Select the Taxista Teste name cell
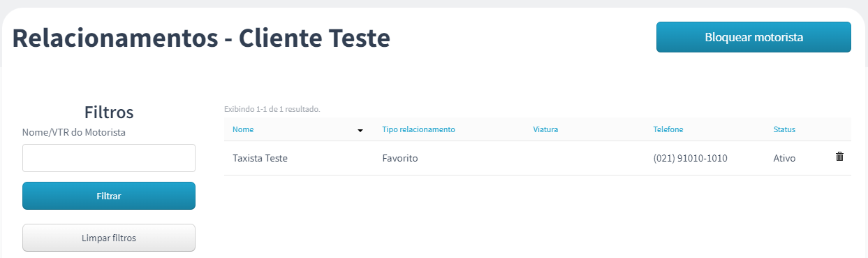The image size is (868, 258). (x=260, y=158)
